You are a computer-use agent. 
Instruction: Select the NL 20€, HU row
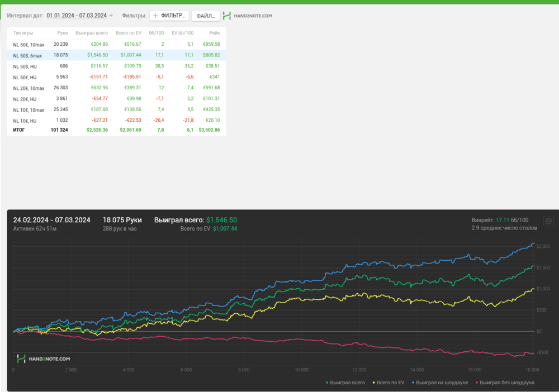coord(117,99)
